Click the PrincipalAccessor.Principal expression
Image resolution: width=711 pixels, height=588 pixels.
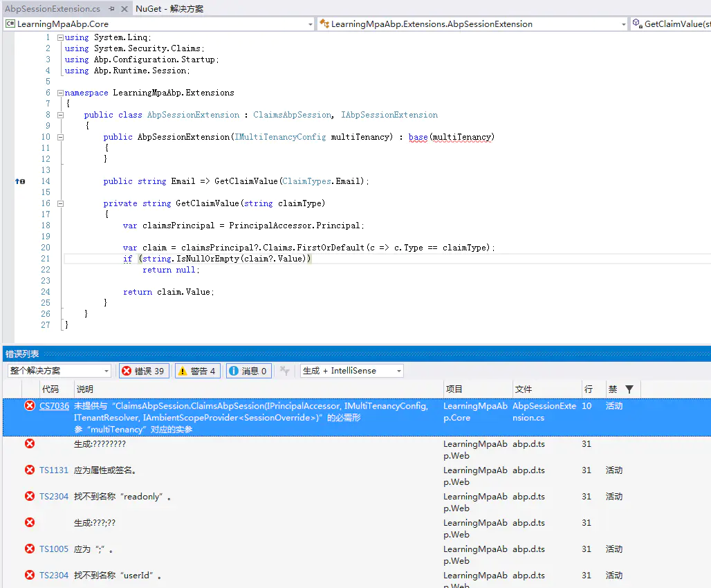[x=294, y=226]
